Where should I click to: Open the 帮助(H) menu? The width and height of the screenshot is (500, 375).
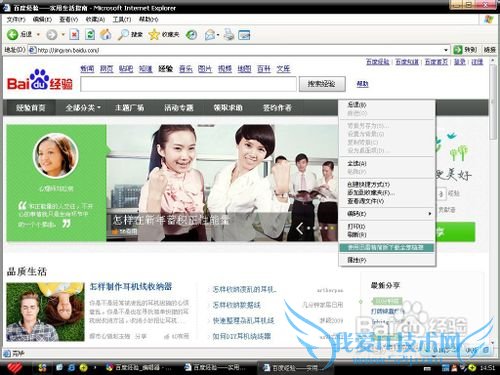pyautogui.click(x=149, y=19)
